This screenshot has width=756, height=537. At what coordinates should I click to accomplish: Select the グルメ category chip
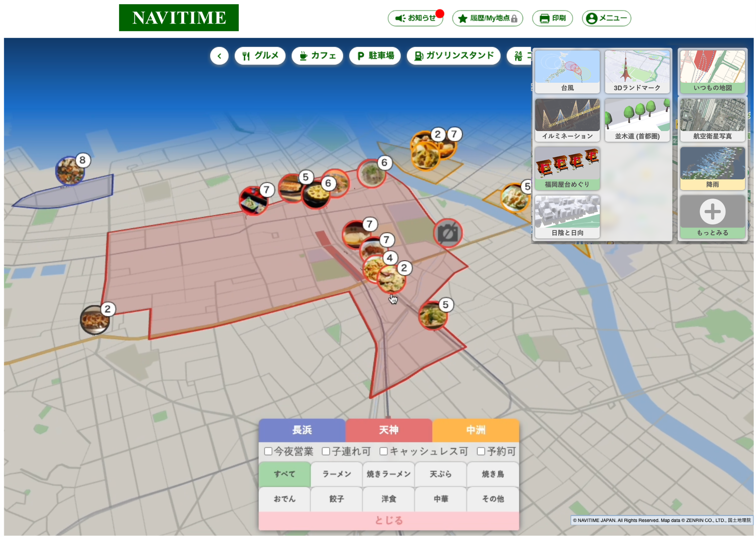point(260,56)
